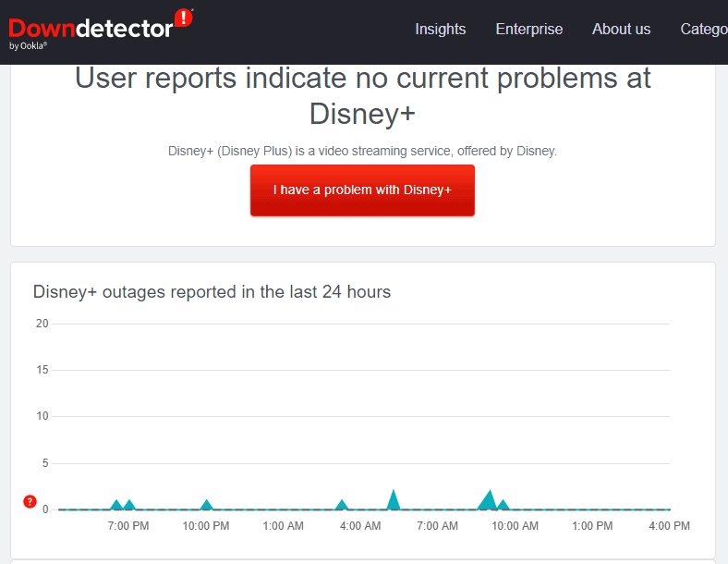Click the 'Disney+ outages reported in the last 24 hours' heading
The height and width of the screenshot is (564, 728).
click(212, 292)
